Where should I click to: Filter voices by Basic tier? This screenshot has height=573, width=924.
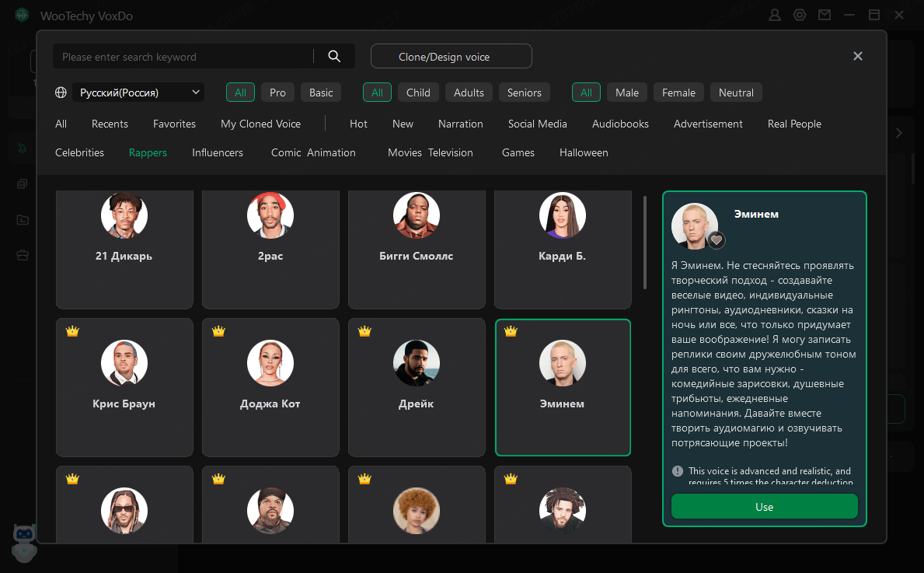[x=321, y=93]
